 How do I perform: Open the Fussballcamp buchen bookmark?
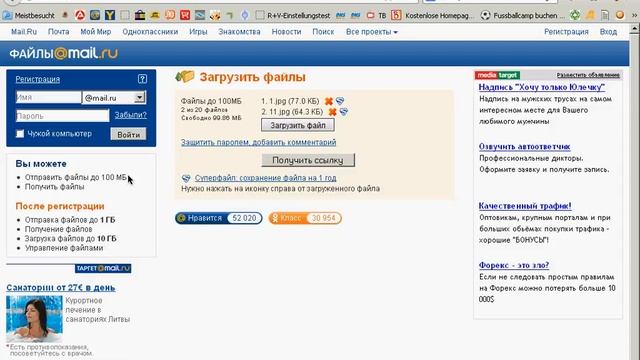(x=523, y=16)
